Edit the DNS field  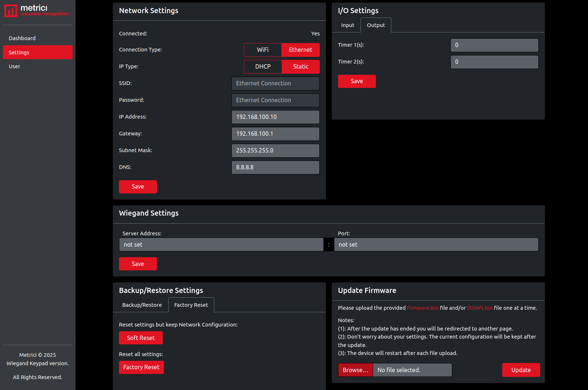276,167
